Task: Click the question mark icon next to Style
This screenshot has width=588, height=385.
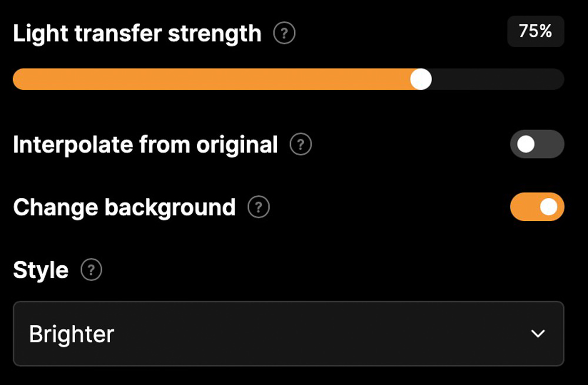Action: (91, 270)
